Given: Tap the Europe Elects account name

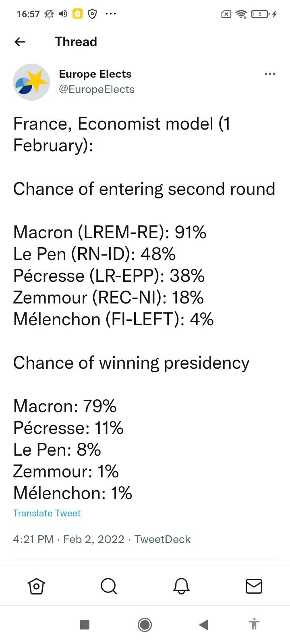Looking at the screenshot, I should (x=95, y=74).
